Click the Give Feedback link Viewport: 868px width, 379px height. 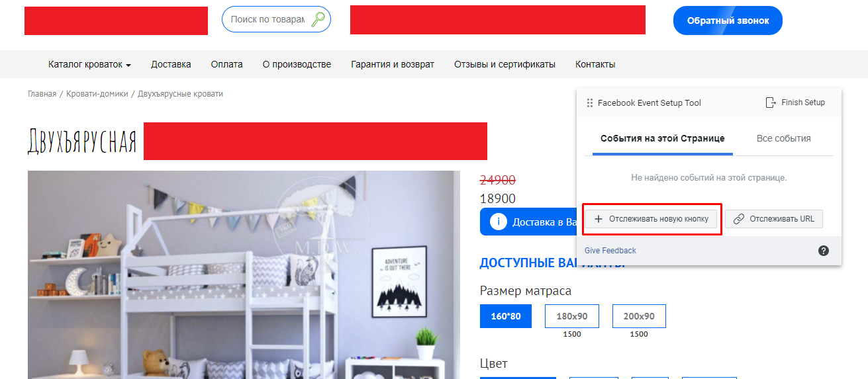610,251
